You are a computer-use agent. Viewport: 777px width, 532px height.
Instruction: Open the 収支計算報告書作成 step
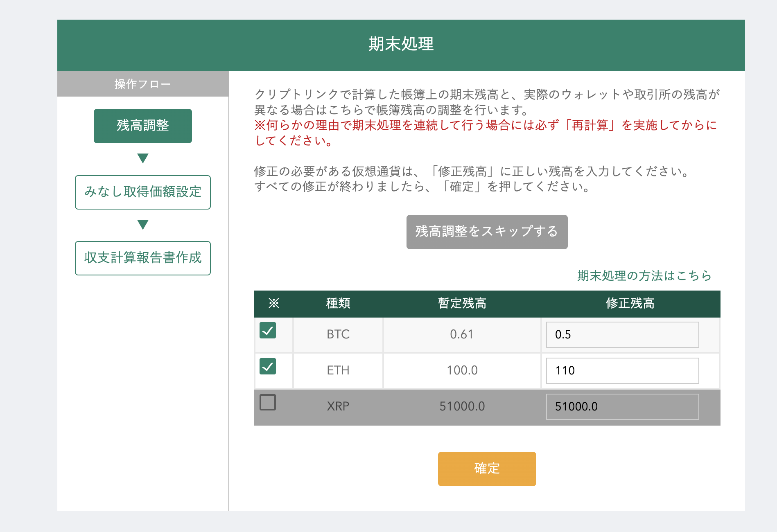[143, 258]
